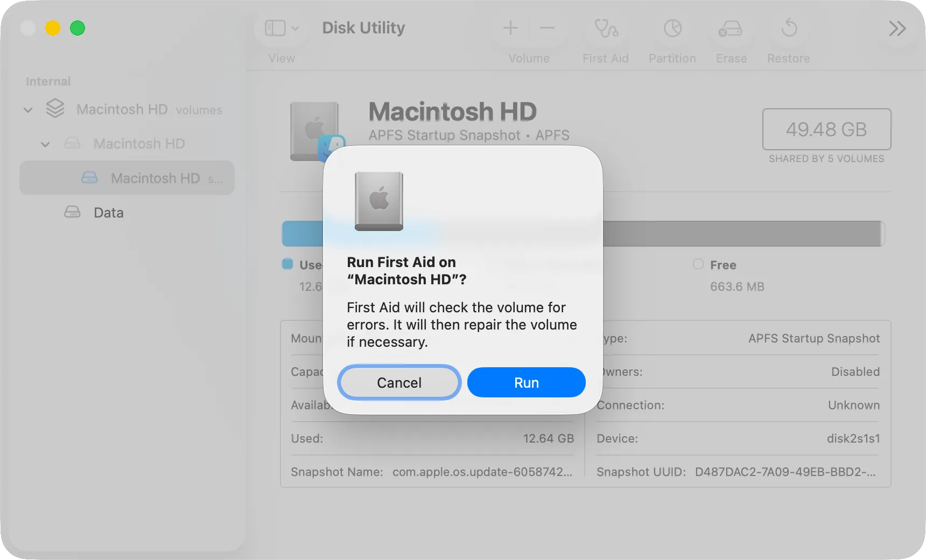Click the Snapshot UUID value text
Image resolution: width=926 pixels, height=560 pixels.
click(x=785, y=472)
